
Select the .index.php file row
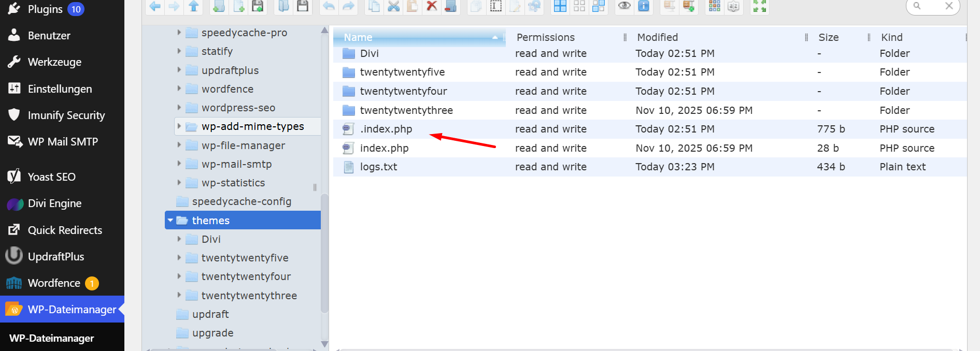tap(650, 129)
